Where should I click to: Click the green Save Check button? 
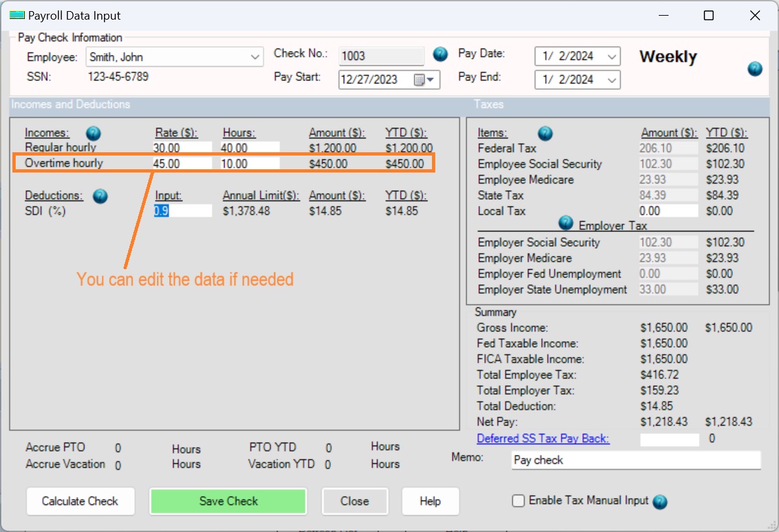tap(228, 501)
